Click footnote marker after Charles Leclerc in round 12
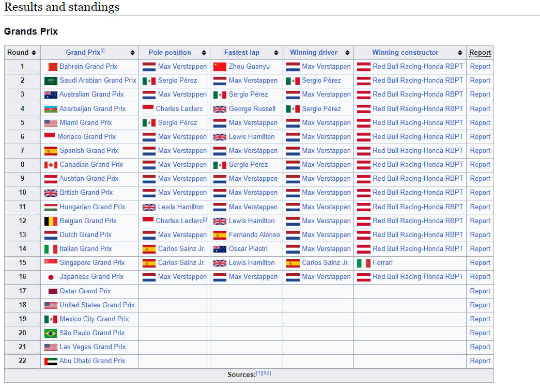The width and height of the screenshot is (540, 392). tap(205, 219)
